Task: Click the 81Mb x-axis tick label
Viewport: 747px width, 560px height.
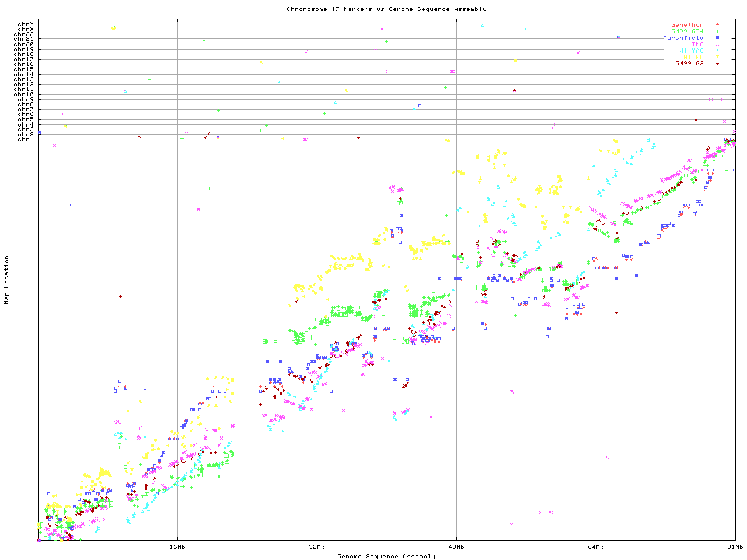Action: (x=735, y=547)
